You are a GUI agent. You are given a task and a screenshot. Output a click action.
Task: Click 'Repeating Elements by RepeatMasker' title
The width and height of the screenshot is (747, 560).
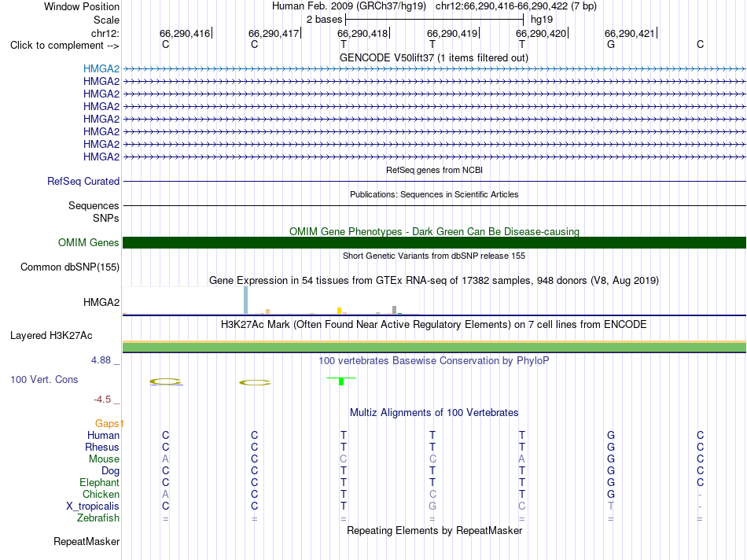(x=435, y=530)
